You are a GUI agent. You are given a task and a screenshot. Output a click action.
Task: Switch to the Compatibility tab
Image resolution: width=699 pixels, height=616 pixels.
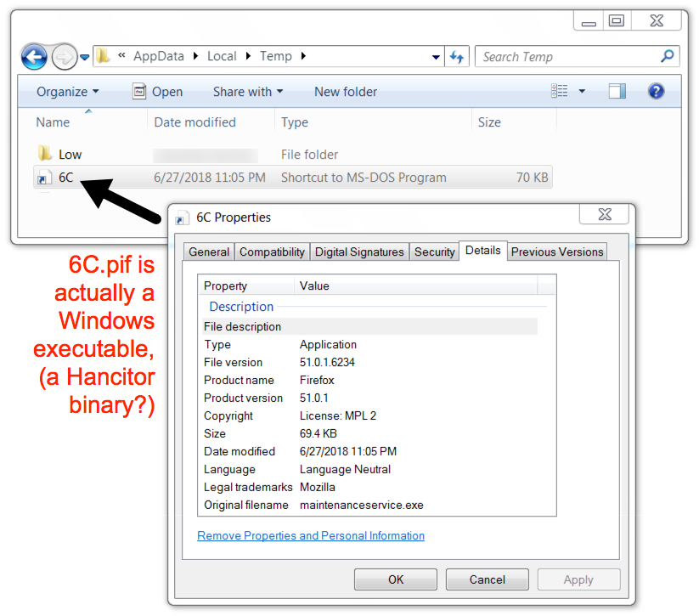click(272, 252)
